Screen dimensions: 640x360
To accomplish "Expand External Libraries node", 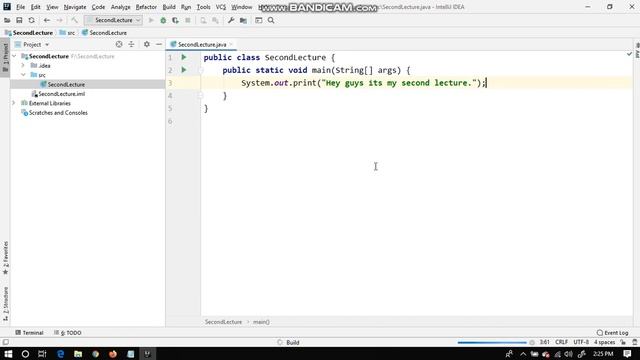I will pos(14,103).
